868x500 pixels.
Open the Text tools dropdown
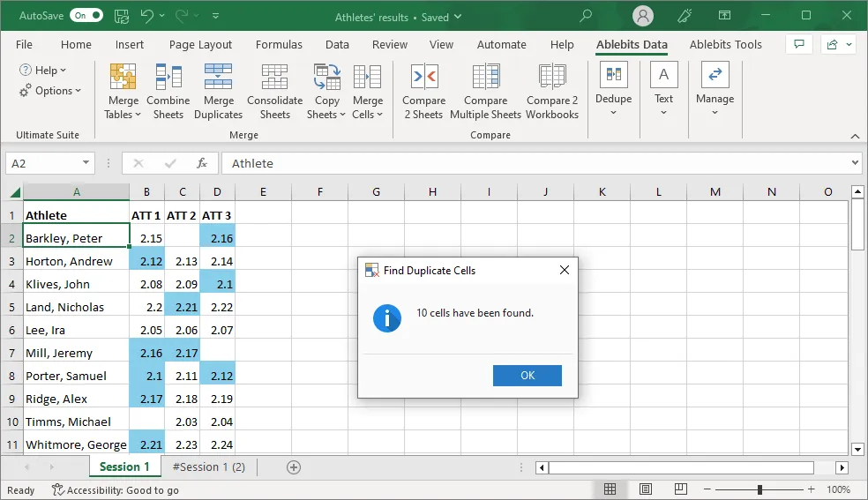pos(663,88)
